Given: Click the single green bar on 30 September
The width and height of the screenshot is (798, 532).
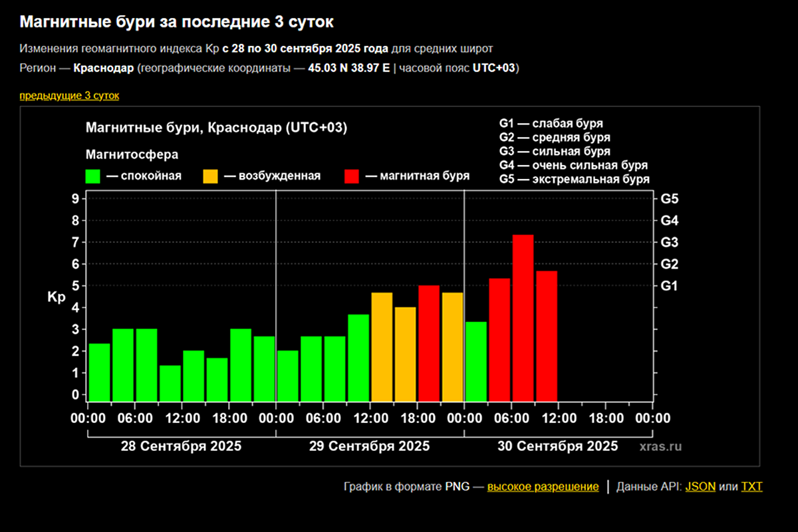Looking at the screenshot, I should pos(475,361).
